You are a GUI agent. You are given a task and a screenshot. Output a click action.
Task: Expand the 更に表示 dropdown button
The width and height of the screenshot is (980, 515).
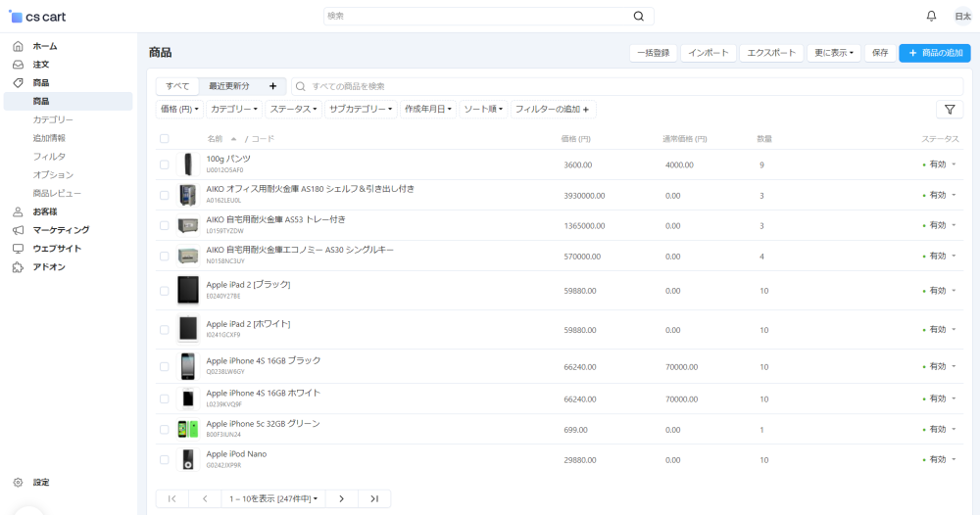[x=834, y=53]
